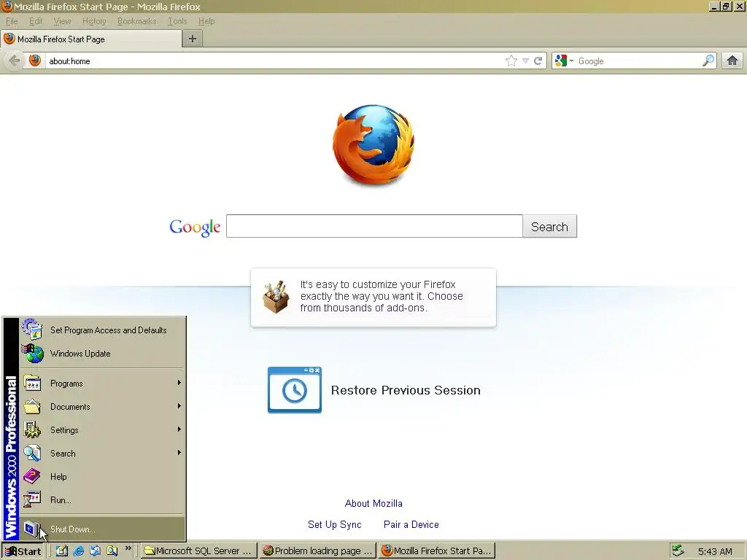Open Settings in Start menu
Screen dimensions: 747x560
[x=102, y=430]
